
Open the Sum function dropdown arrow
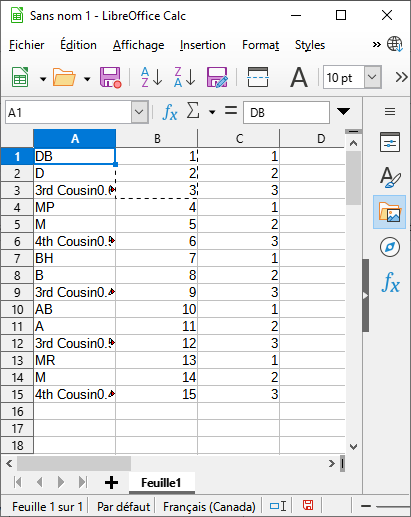click(212, 112)
